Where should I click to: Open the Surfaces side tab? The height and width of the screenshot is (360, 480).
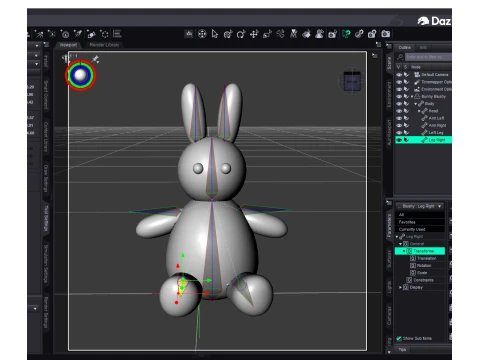pyautogui.click(x=389, y=259)
